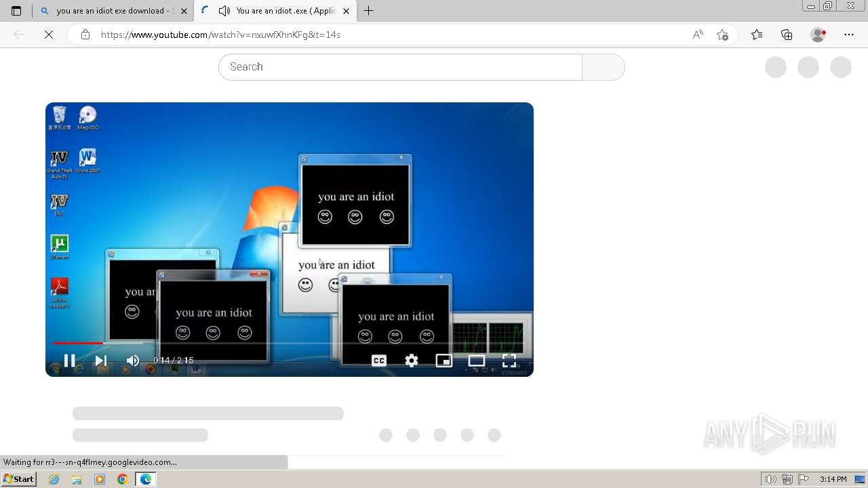Open Action Center flag icon
Screen dimensions: 868x488
pos(804,479)
